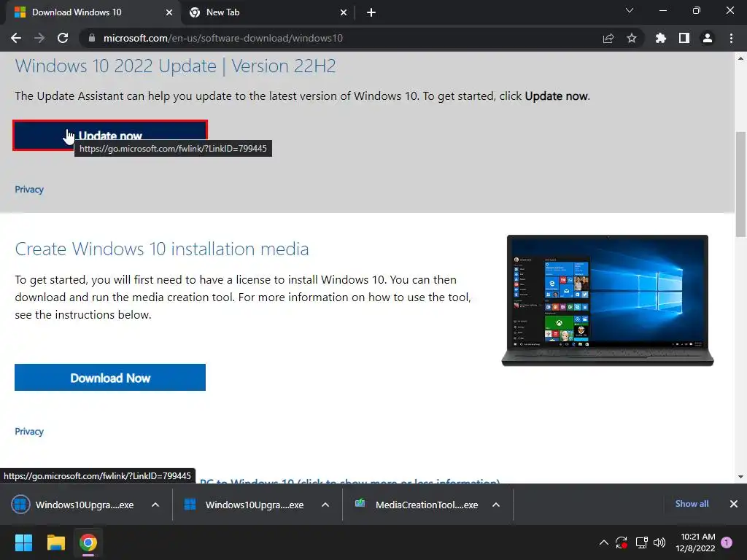This screenshot has width=747, height=560.
Task: Bookmark this page with the star icon
Action: coord(632,38)
